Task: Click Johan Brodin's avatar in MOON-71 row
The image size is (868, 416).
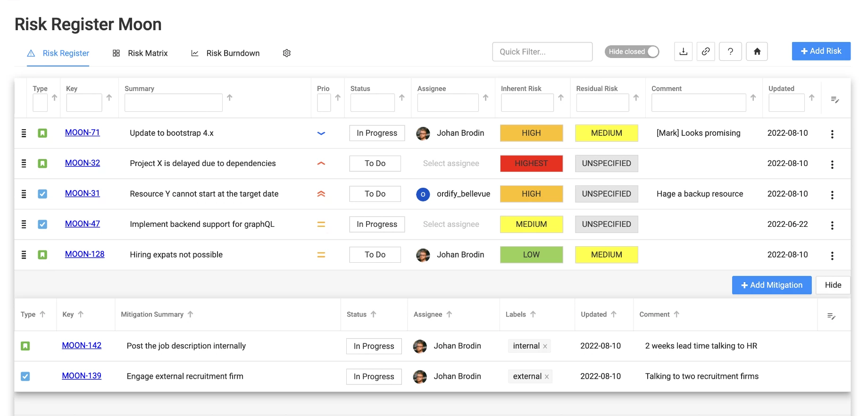Action: click(423, 133)
